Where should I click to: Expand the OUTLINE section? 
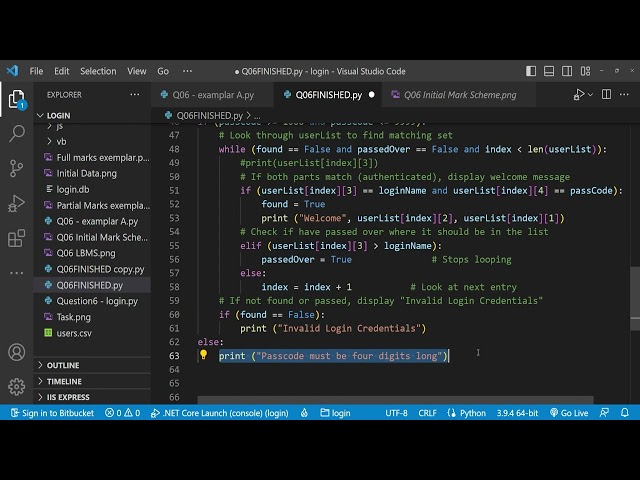(x=62, y=365)
